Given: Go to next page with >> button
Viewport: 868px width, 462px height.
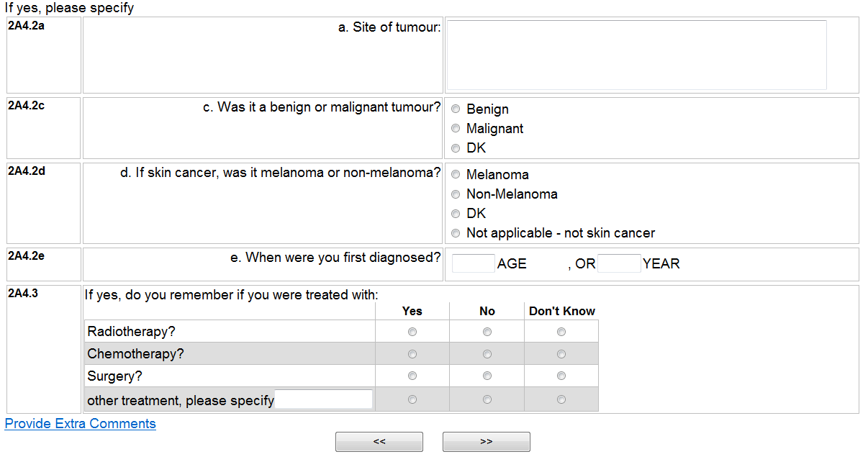Looking at the screenshot, I should 486,442.
